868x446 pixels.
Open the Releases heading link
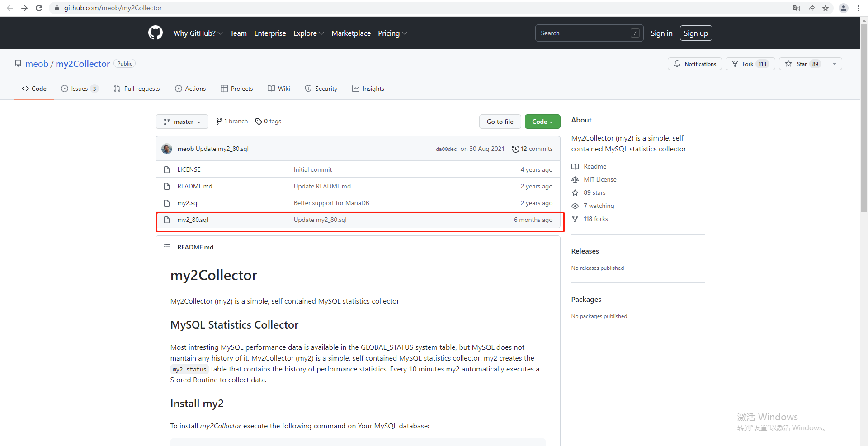[x=585, y=251]
